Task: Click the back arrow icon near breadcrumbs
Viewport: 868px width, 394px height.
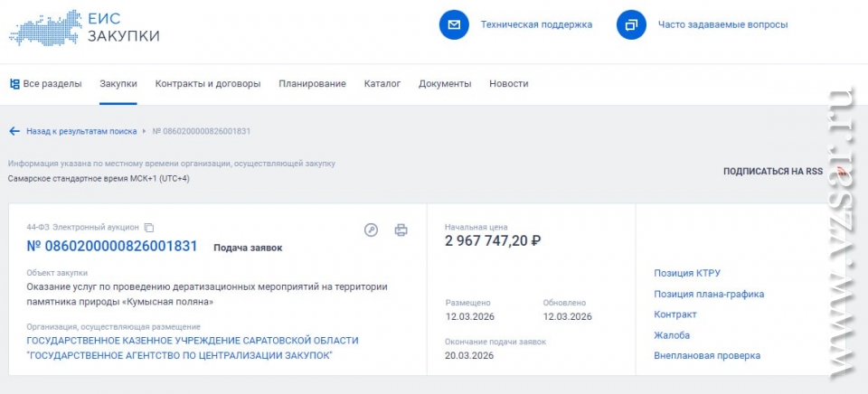Action: (14, 131)
